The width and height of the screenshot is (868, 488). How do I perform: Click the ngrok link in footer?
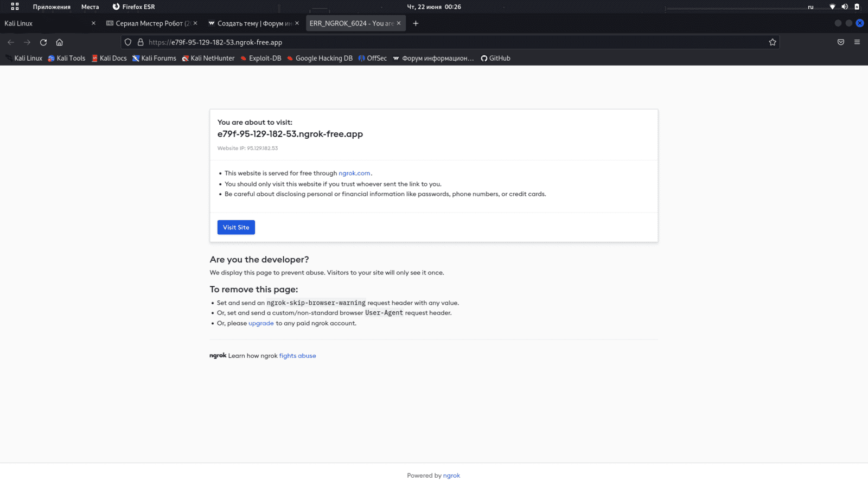pos(451,476)
